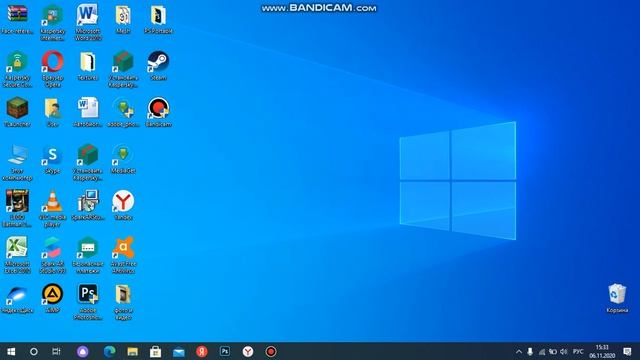Click the Bandicam record icon on taskbar
Screen dimensions: 640x360
[x=271, y=351]
